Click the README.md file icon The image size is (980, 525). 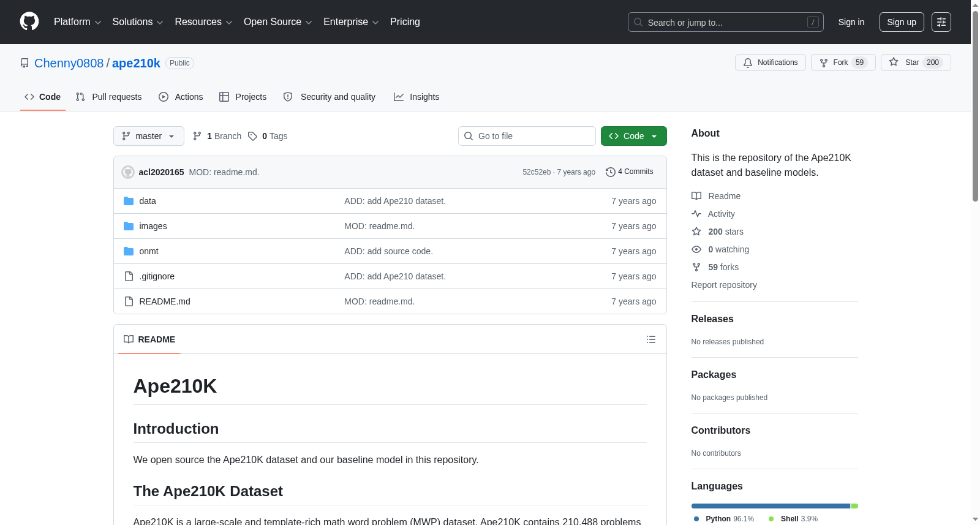tap(129, 301)
